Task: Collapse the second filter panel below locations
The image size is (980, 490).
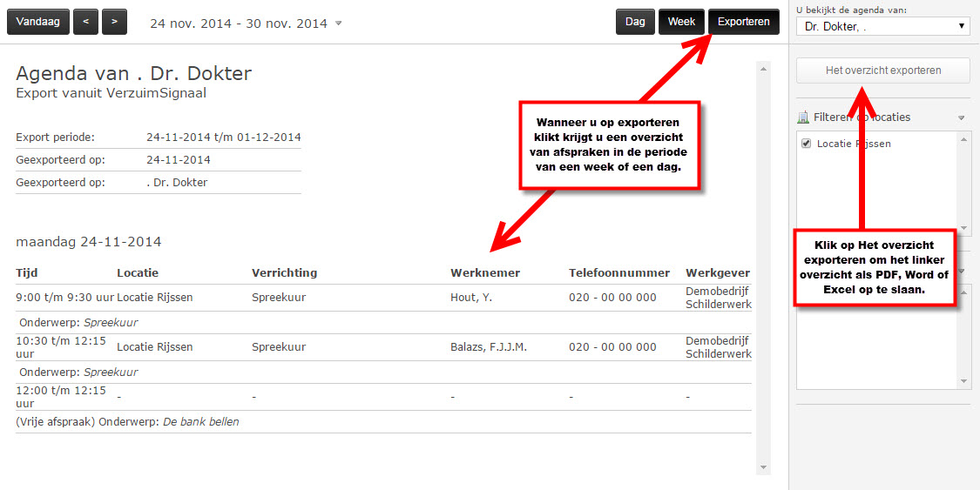Action: tap(962, 271)
